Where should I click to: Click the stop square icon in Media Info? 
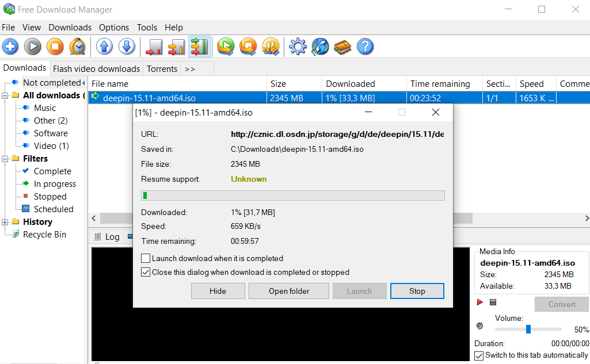coord(493,302)
